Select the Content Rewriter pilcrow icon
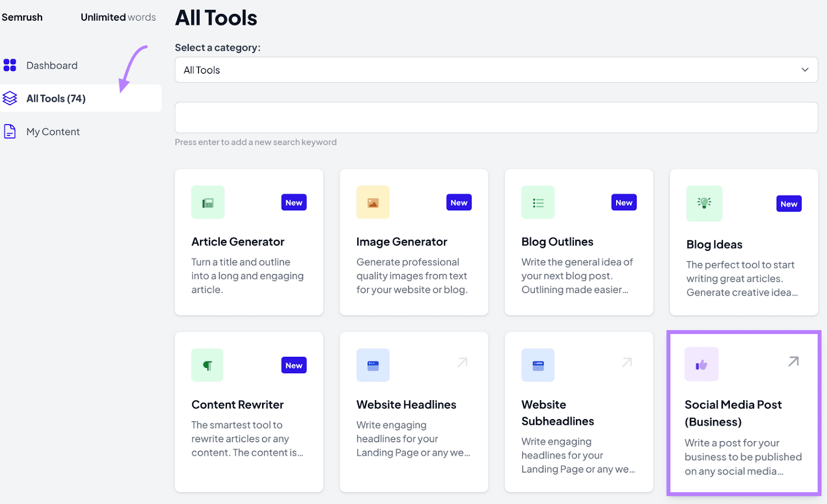The width and height of the screenshot is (827, 504). tap(207, 365)
